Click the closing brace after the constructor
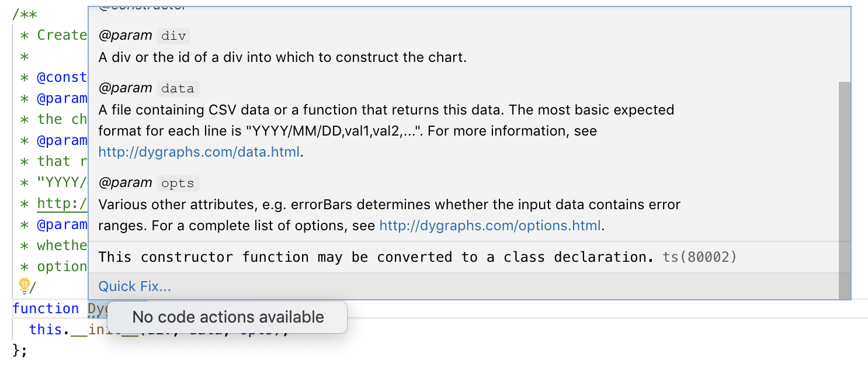Screen dimensions: 868x374 point(16,351)
